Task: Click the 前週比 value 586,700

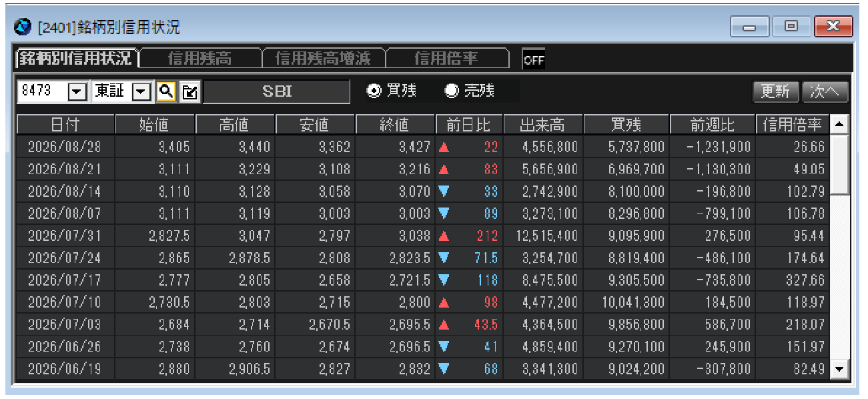Action: click(729, 324)
